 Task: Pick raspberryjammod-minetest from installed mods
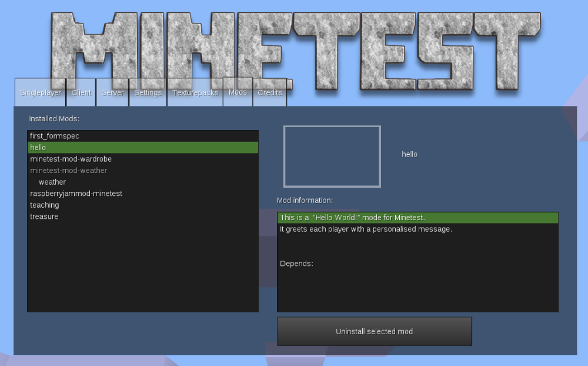(143, 194)
